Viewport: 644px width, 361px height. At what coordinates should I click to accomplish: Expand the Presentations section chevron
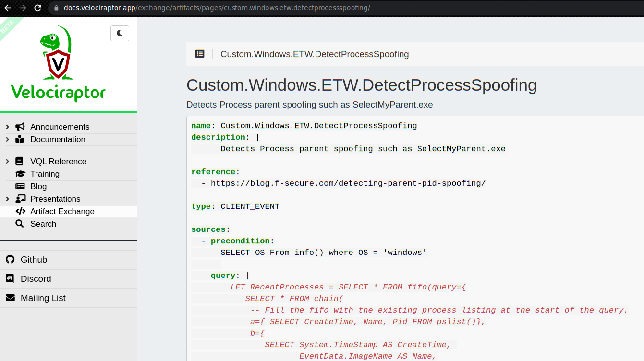pos(7,199)
